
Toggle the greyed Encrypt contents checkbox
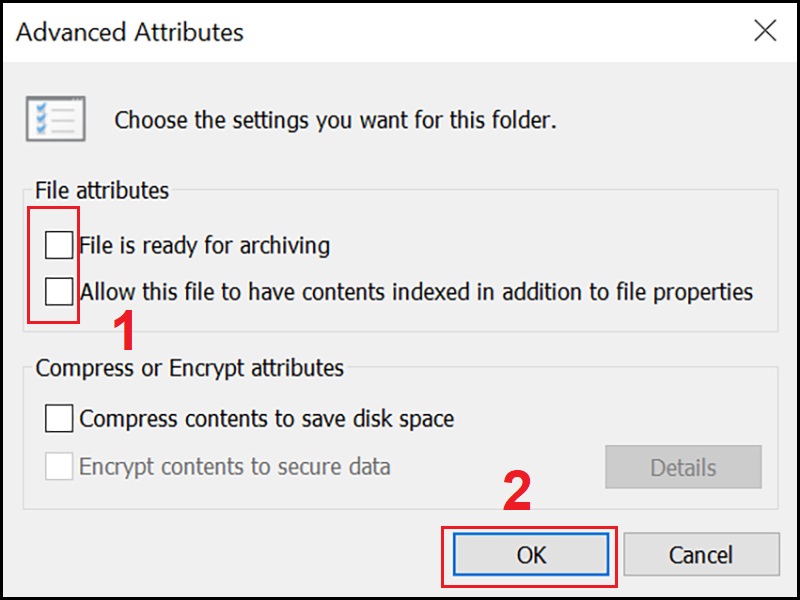[59, 466]
